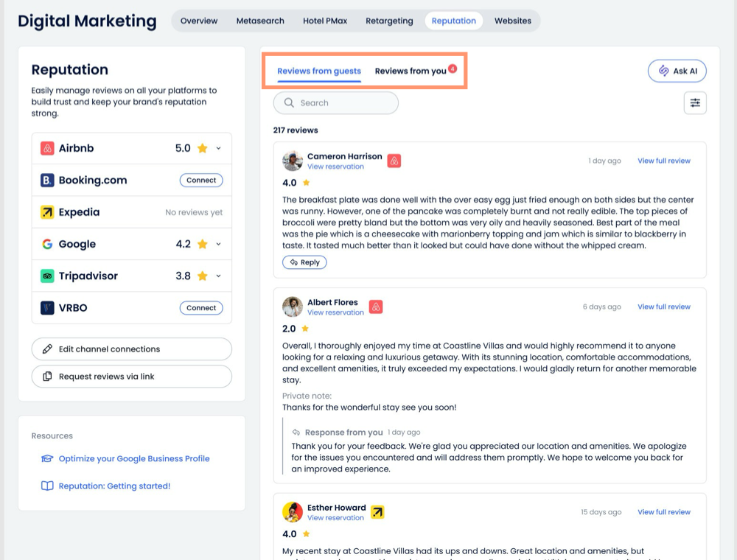Click the Expedia logo in channel list
Image resolution: width=737 pixels, height=560 pixels.
pos(47,212)
